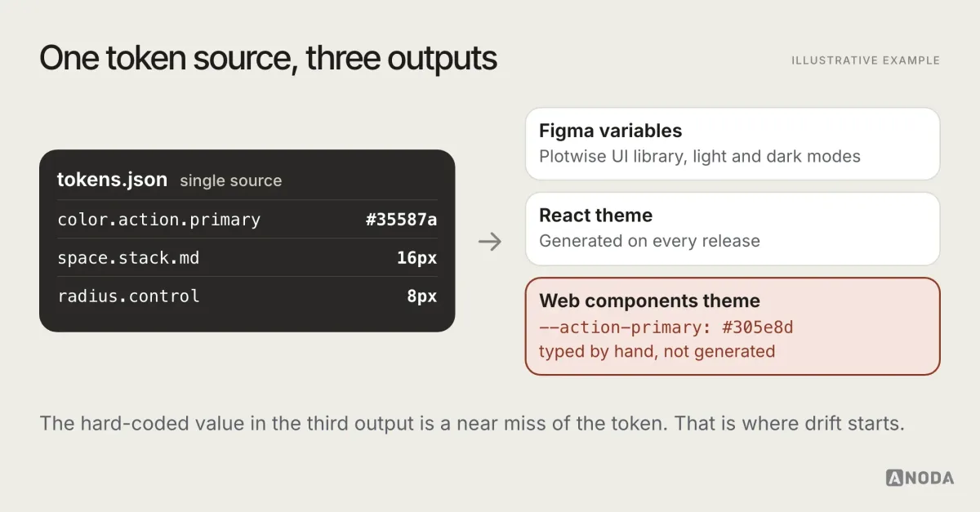980x512 pixels.
Task: Click the 'single source' caption
Action: 231,181
